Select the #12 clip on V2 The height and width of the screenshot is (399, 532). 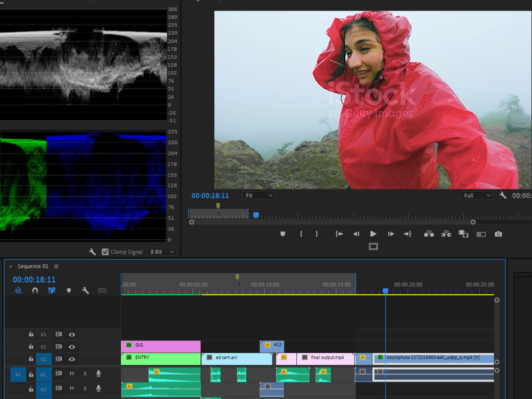272,346
